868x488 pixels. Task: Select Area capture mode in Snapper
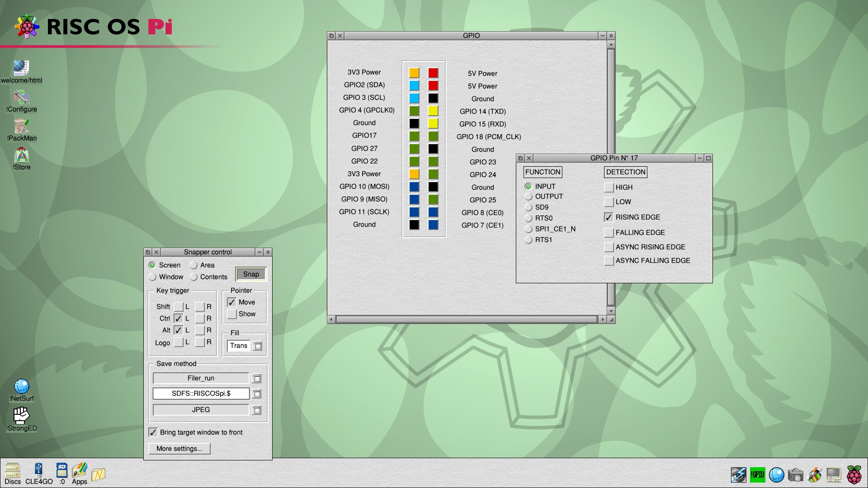pyautogui.click(x=193, y=265)
